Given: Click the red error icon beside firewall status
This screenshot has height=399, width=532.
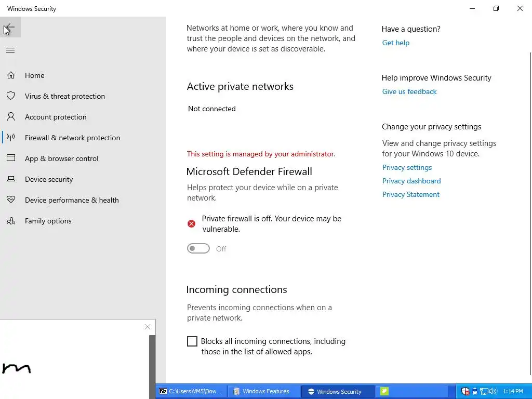Looking at the screenshot, I should (191, 223).
